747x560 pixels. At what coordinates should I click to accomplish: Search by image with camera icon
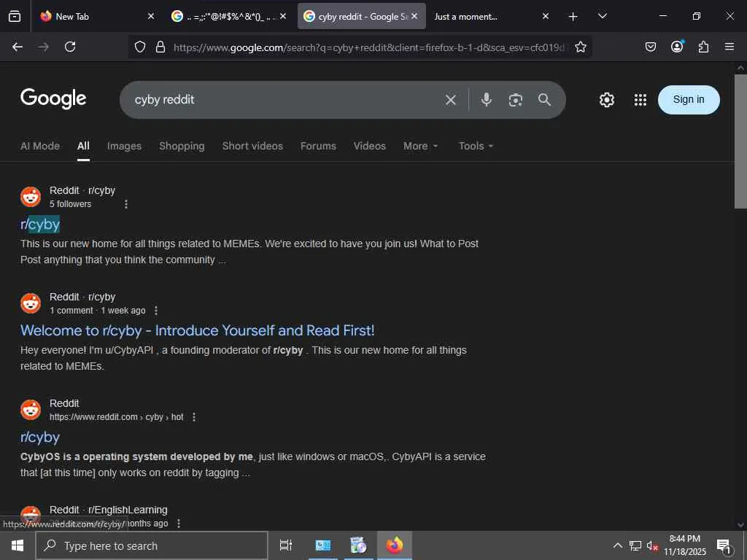(x=516, y=99)
